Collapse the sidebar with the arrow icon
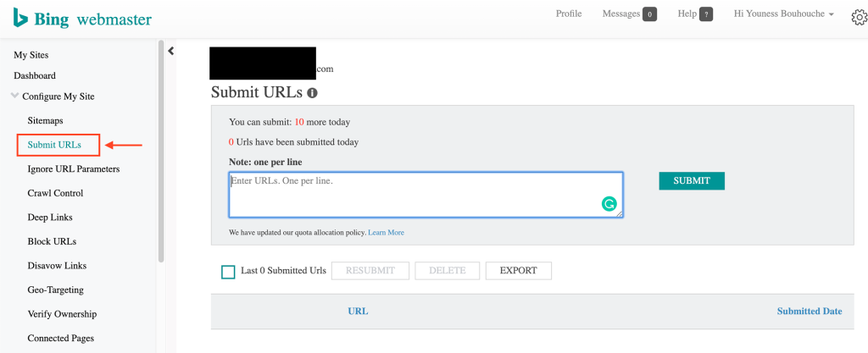 pyautogui.click(x=171, y=51)
